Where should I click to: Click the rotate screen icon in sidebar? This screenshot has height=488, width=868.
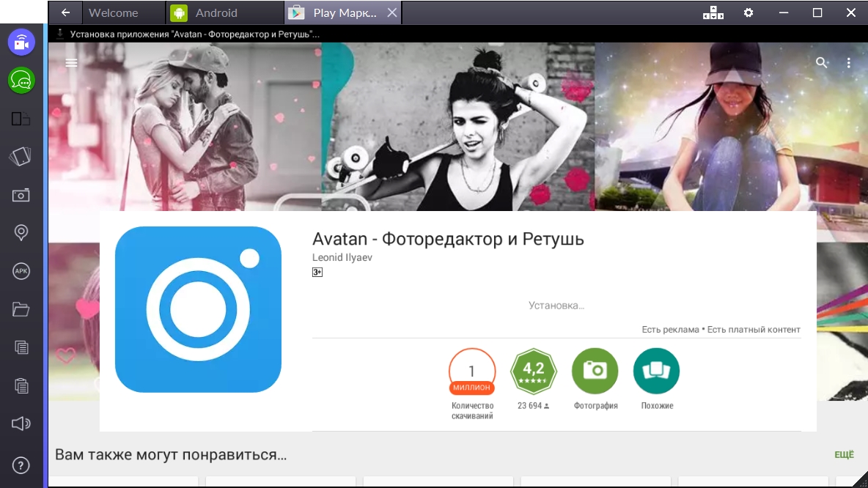pos(21,156)
